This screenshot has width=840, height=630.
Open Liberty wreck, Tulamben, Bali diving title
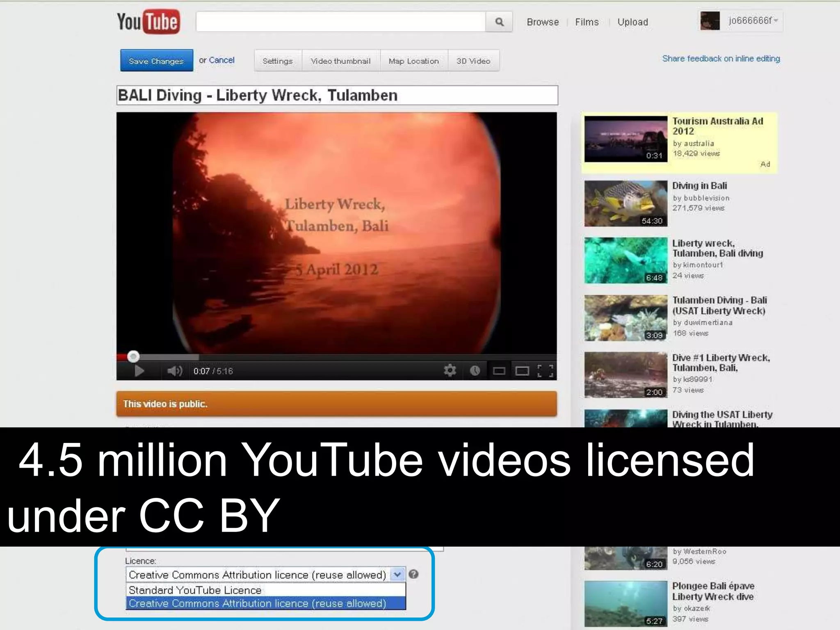click(717, 248)
